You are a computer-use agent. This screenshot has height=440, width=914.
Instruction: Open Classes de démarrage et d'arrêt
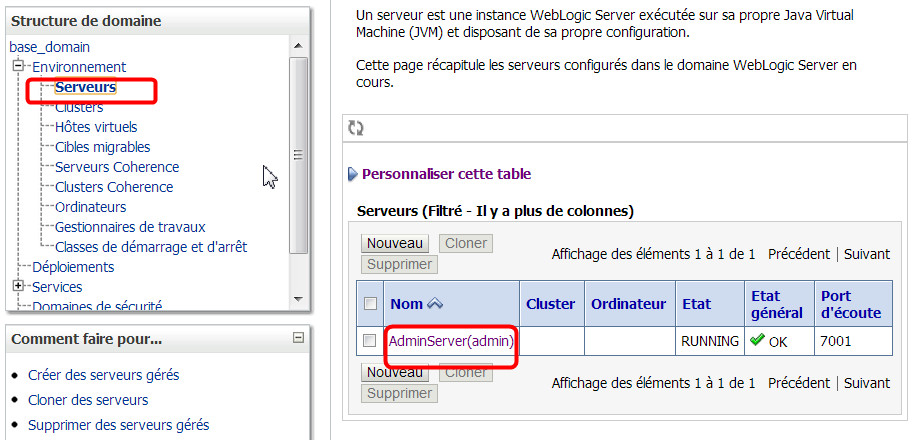pyautogui.click(x=151, y=247)
